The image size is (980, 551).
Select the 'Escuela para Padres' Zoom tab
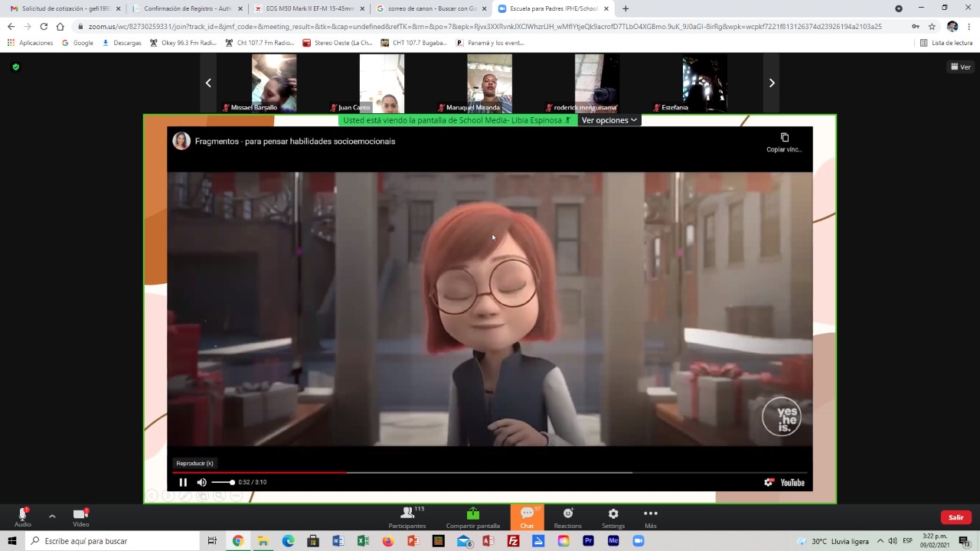tap(554, 8)
